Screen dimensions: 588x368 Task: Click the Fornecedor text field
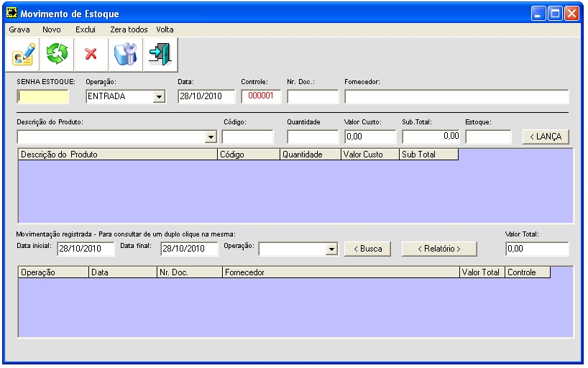click(456, 97)
